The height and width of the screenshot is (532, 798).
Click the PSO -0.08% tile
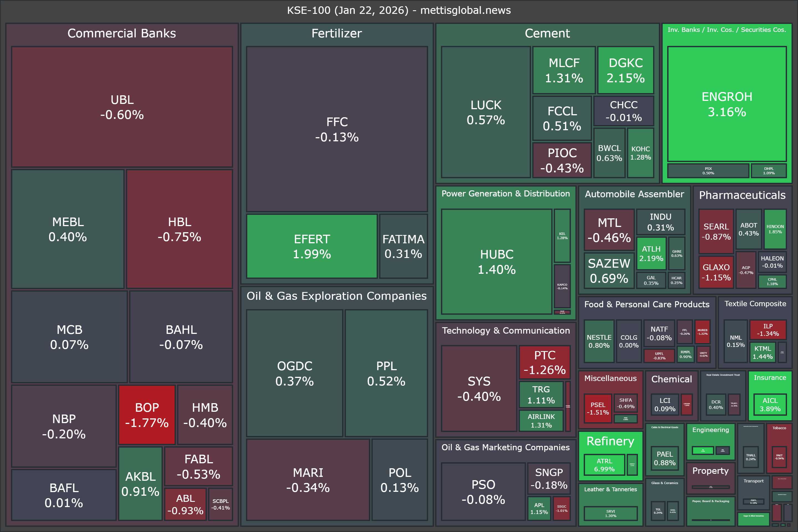point(483,492)
